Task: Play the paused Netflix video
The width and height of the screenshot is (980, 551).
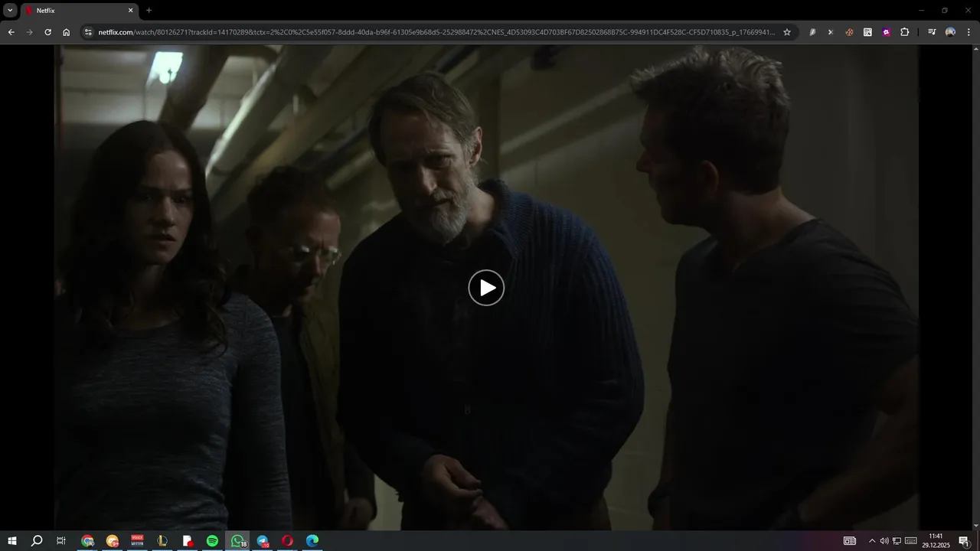Action: [x=486, y=288]
